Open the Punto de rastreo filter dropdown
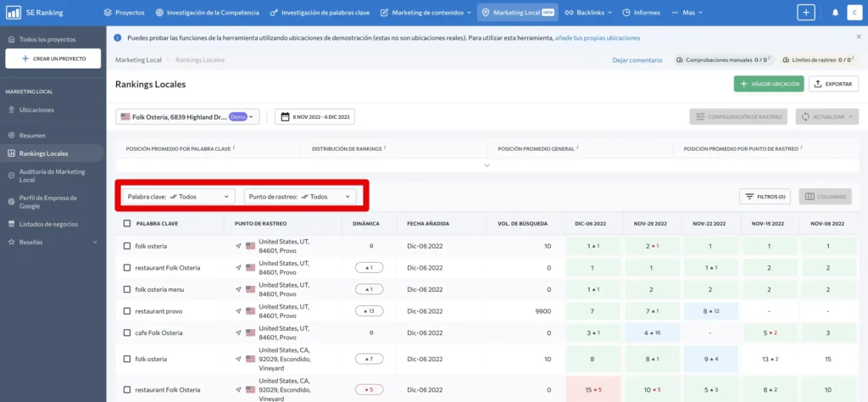The width and height of the screenshot is (868, 402). click(300, 196)
